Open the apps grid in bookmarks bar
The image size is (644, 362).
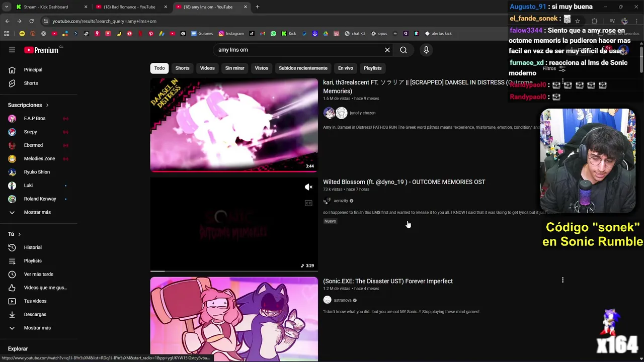coord(7,34)
